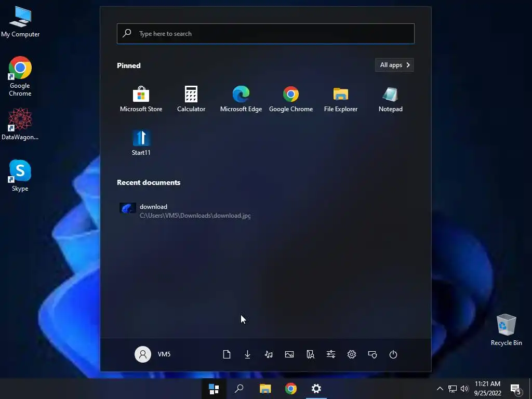Click the search magnifier icon in search box
532x399 pixels.
[127, 33]
